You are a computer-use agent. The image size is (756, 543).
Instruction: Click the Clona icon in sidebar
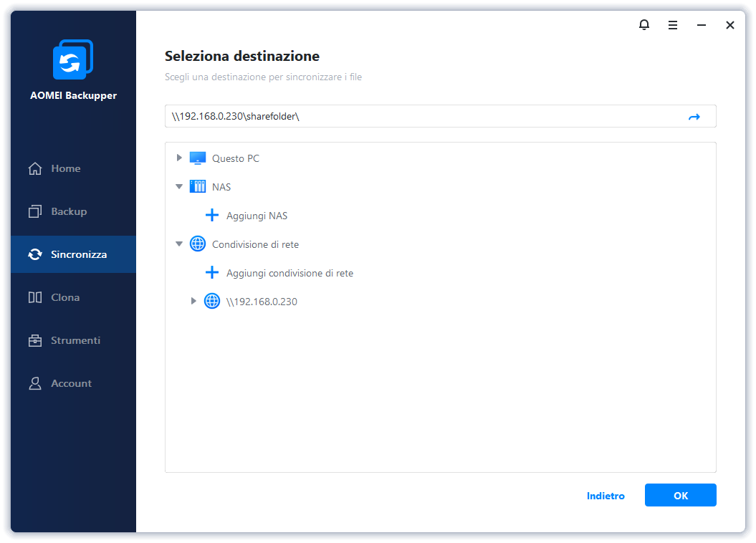(x=35, y=297)
